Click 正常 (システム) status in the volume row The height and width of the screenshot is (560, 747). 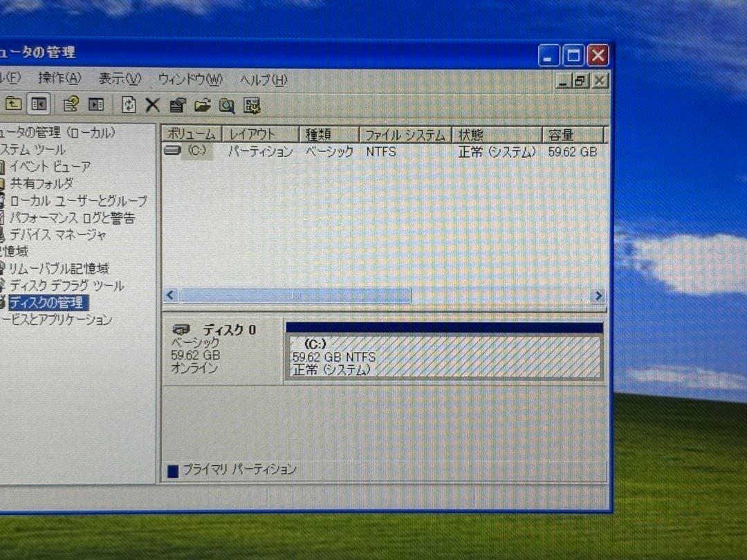497,152
